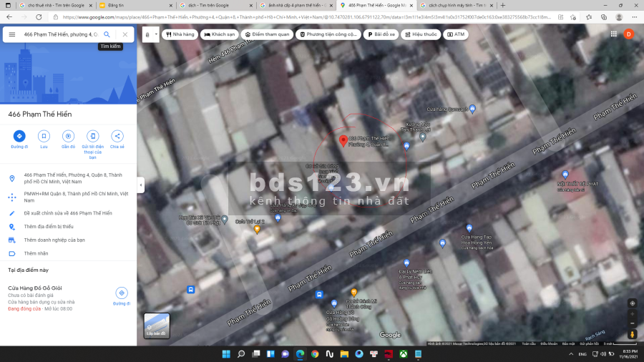Click into the Maps search input field
Screen dimensions: 644x362
pyautogui.click(x=60, y=34)
